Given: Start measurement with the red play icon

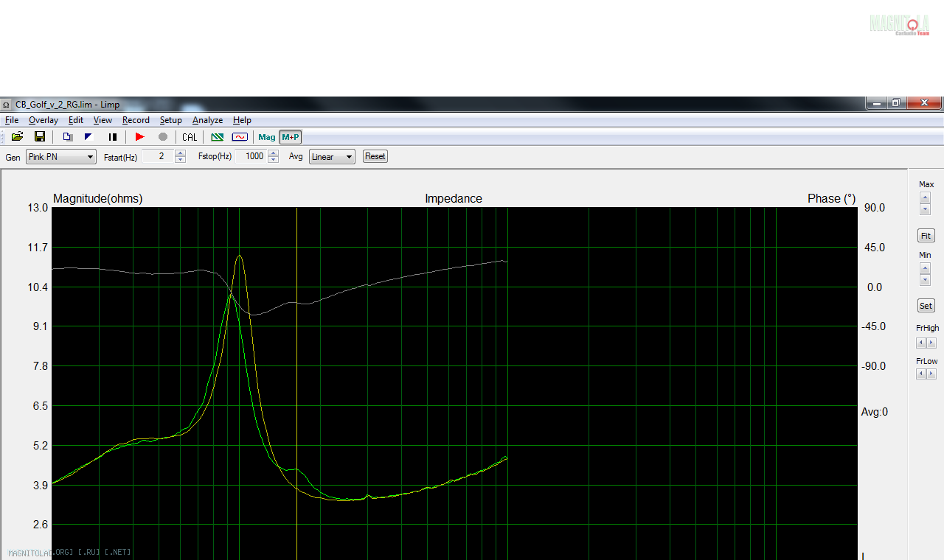Looking at the screenshot, I should [x=139, y=137].
